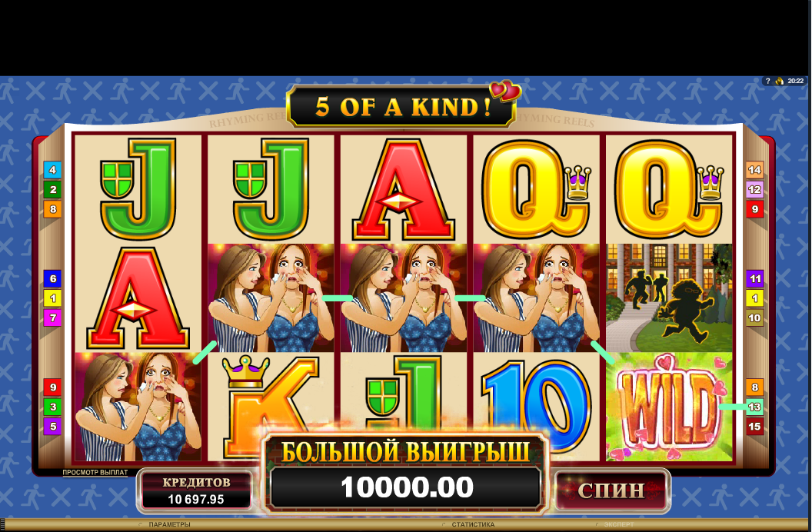812x532 pixels.
Task: Click the 5 OF A KIND banner
Action: click(401, 107)
